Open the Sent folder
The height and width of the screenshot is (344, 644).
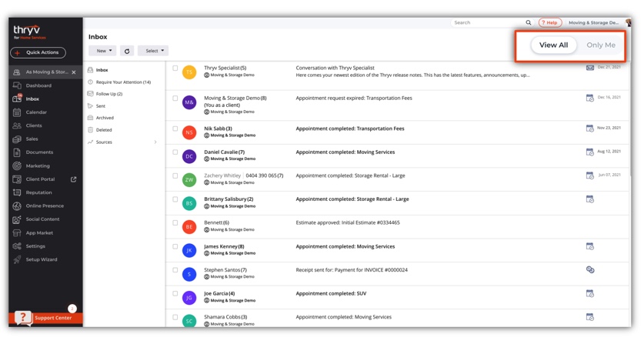(101, 106)
